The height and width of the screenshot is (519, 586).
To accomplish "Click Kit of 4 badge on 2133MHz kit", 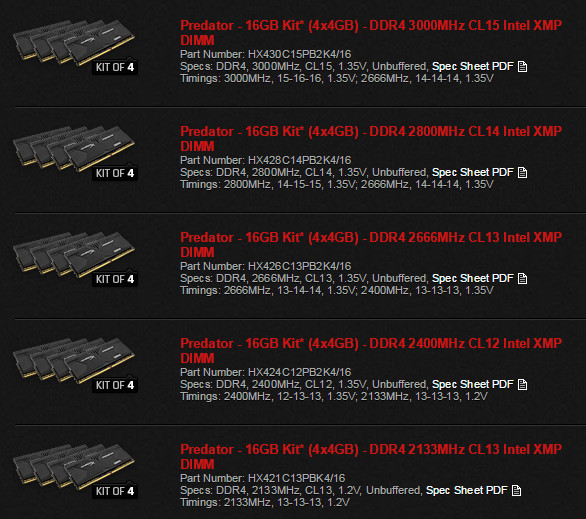I will [115, 491].
